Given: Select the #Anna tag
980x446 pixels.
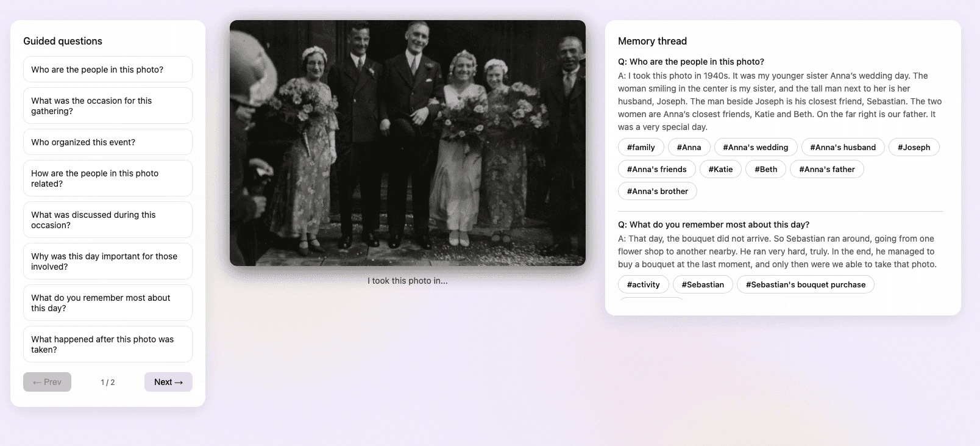Looking at the screenshot, I should point(689,147).
